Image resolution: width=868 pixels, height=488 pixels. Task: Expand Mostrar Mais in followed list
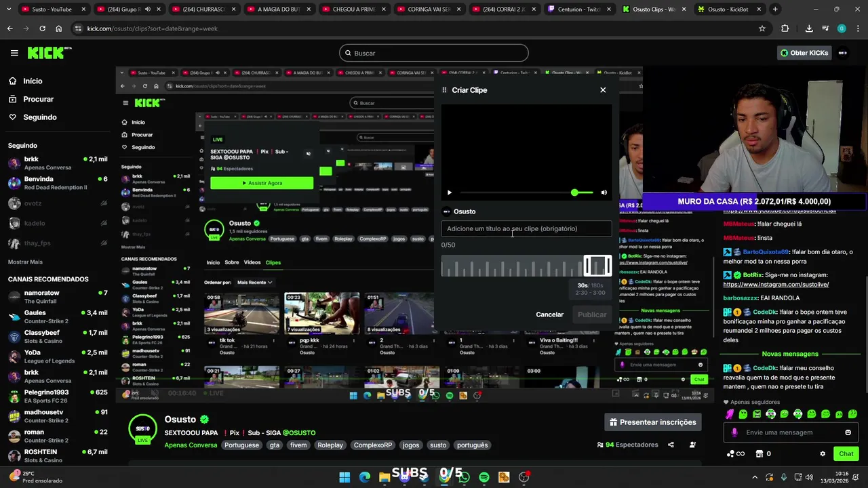pyautogui.click(x=25, y=262)
